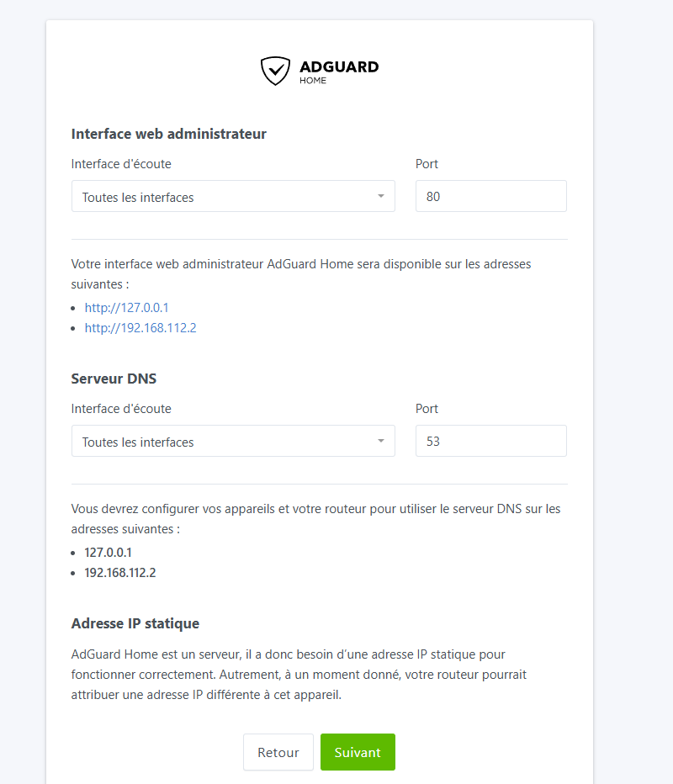
Task: Click the Interface d'écoute label under Serveur DNS
Action: point(121,409)
